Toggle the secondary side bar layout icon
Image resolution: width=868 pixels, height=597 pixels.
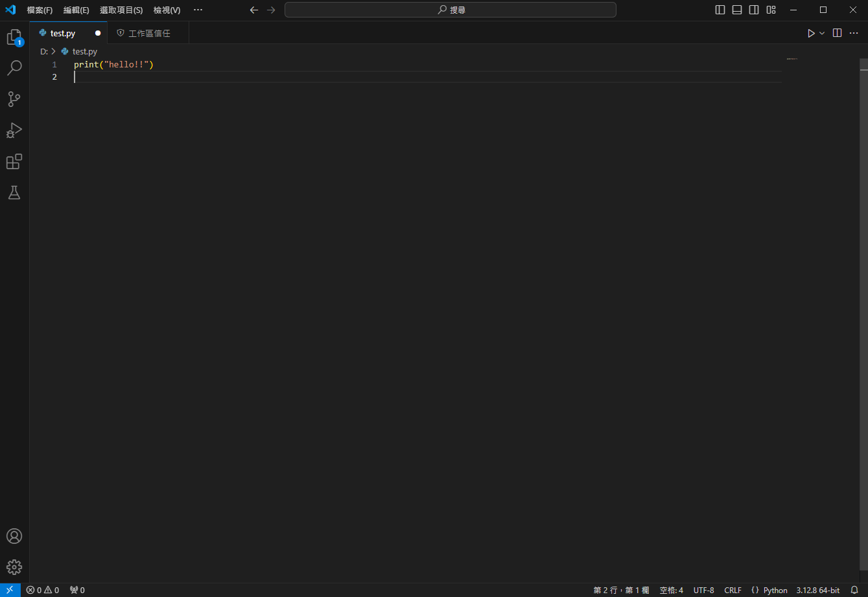point(753,10)
